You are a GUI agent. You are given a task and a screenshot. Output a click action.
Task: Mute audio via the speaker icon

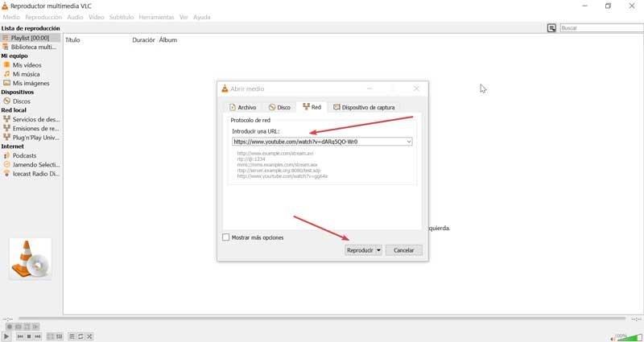pos(613,338)
